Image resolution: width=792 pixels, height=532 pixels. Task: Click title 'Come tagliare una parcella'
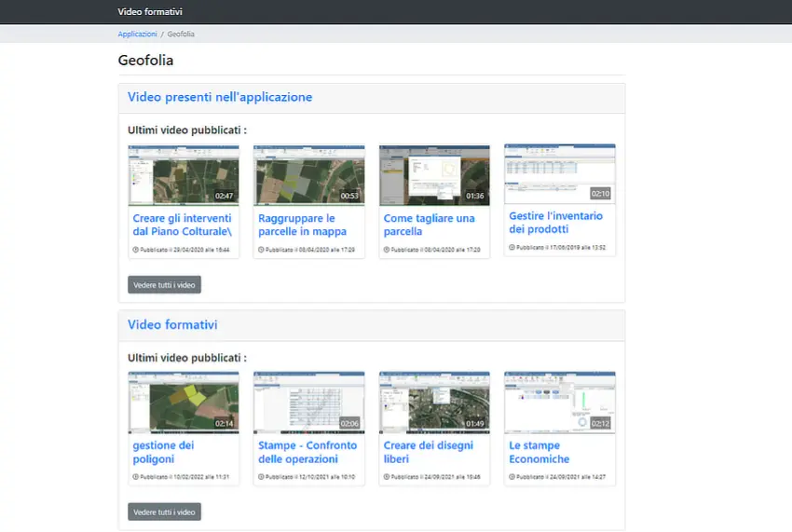click(429, 225)
